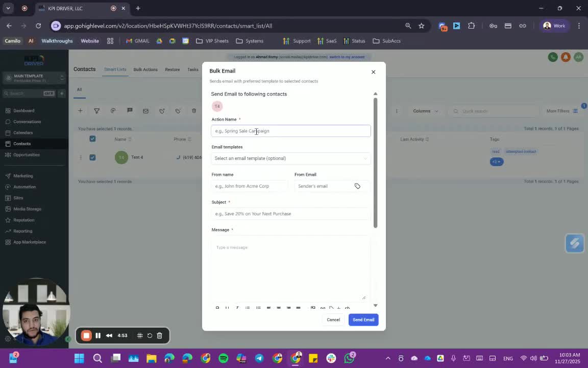Open the Email templates dropdown
This screenshot has width=588, height=368.
point(290,158)
